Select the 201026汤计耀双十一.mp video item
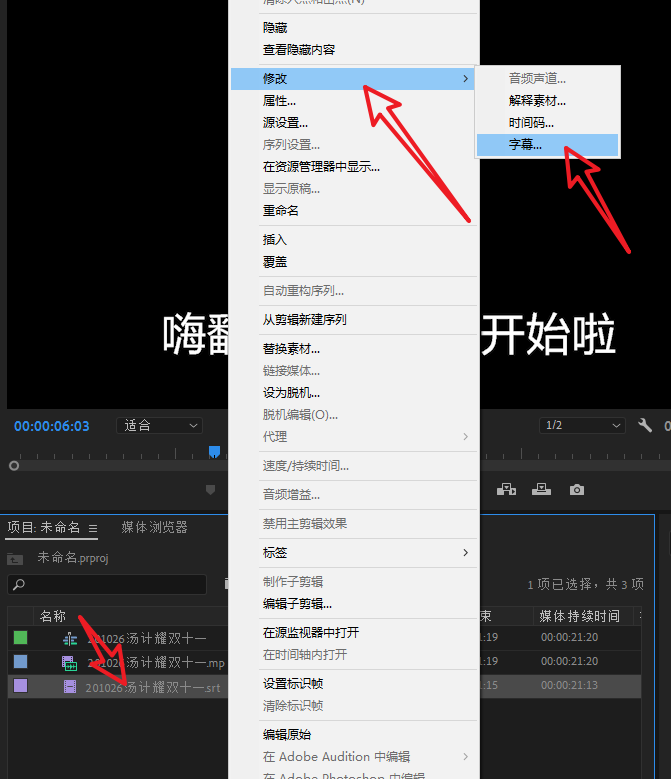This screenshot has height=779, width=671. coord(156,663)
